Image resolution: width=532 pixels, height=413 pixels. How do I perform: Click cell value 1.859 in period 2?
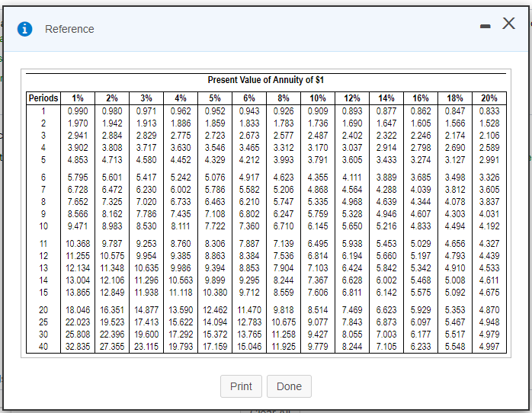215,123
